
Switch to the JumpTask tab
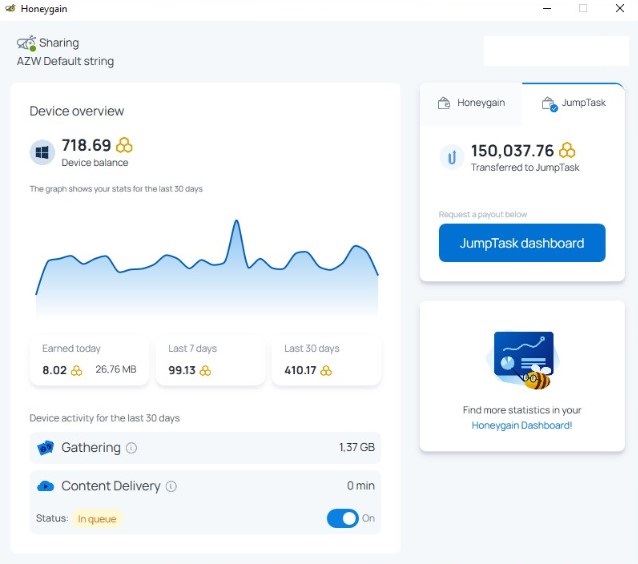573,103
